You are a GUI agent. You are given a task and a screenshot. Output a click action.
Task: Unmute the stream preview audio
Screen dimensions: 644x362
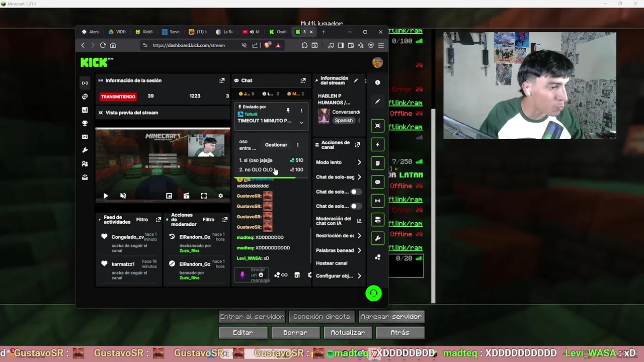click(123, 196)
